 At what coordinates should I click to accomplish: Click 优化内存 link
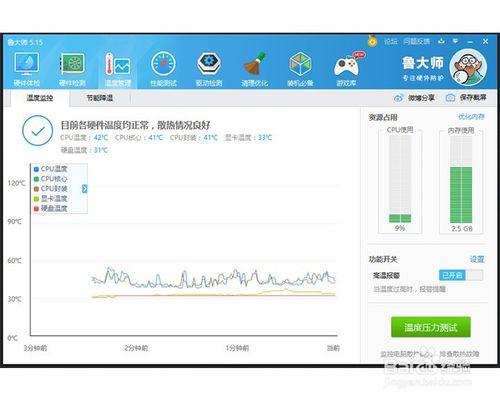(471, 117)
